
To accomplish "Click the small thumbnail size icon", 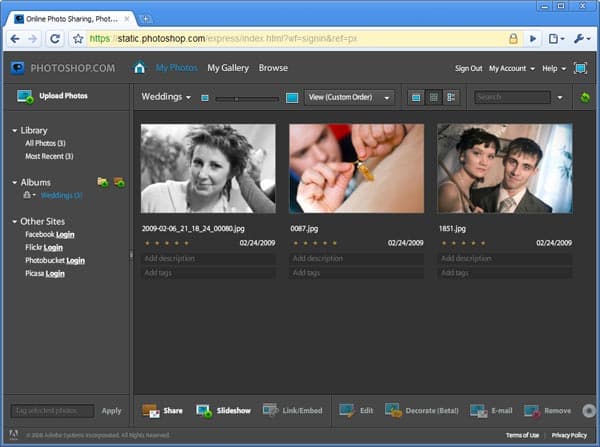I will point(205,98).
